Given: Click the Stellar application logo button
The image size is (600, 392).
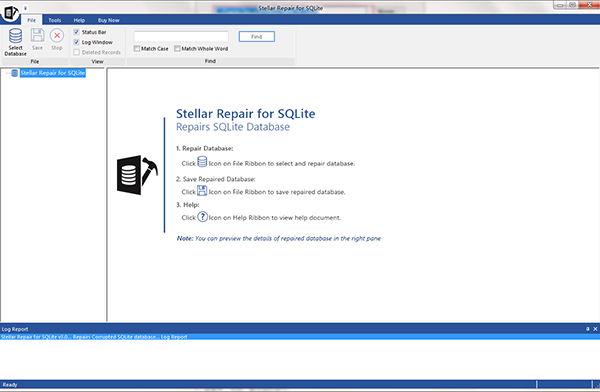Looking at the screenshot, I should 10,13.
